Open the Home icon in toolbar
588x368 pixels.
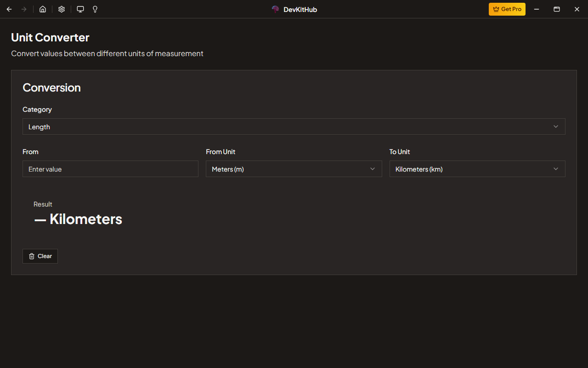(43, 9)
